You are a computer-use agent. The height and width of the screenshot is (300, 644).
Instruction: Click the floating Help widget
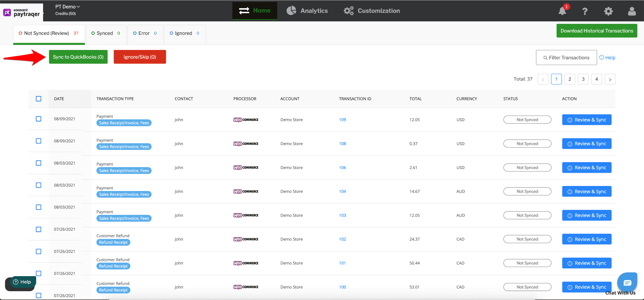22,282
